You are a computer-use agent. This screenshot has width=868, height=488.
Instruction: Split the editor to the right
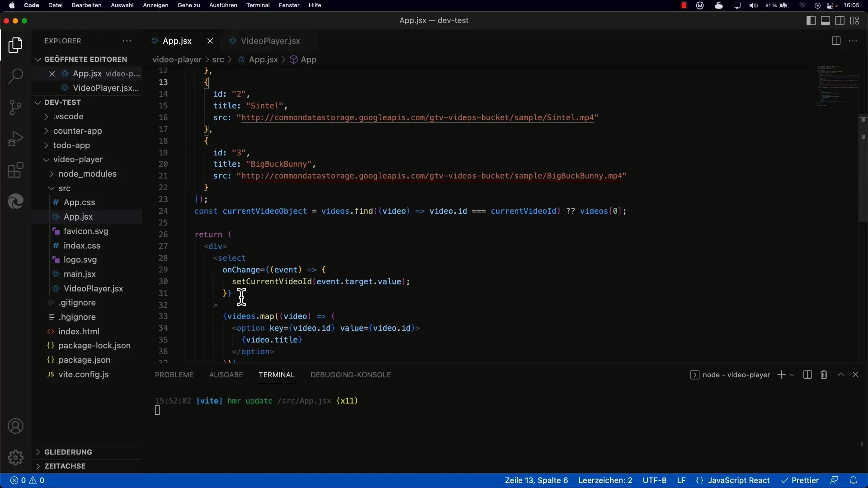coord(836,41)
